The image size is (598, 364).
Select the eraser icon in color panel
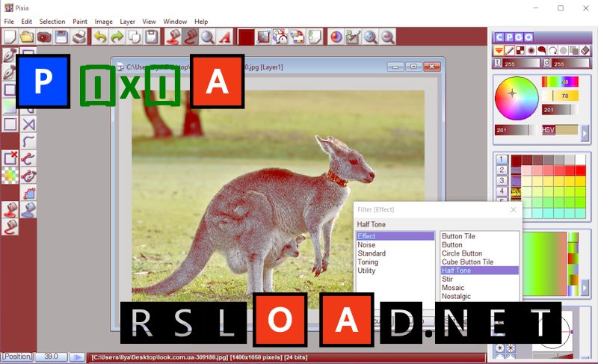pyautogui.click(x=585, y=50)
